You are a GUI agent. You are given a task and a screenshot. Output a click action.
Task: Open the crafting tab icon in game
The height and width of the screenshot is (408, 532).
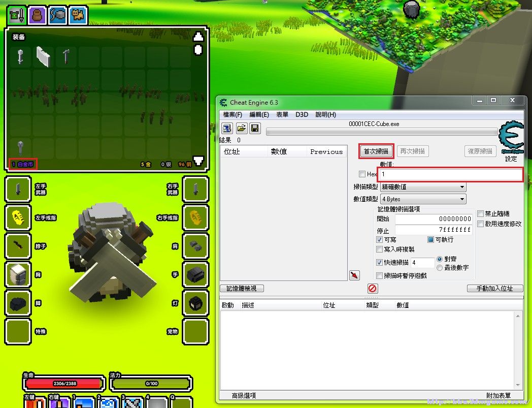coord(58,15)
